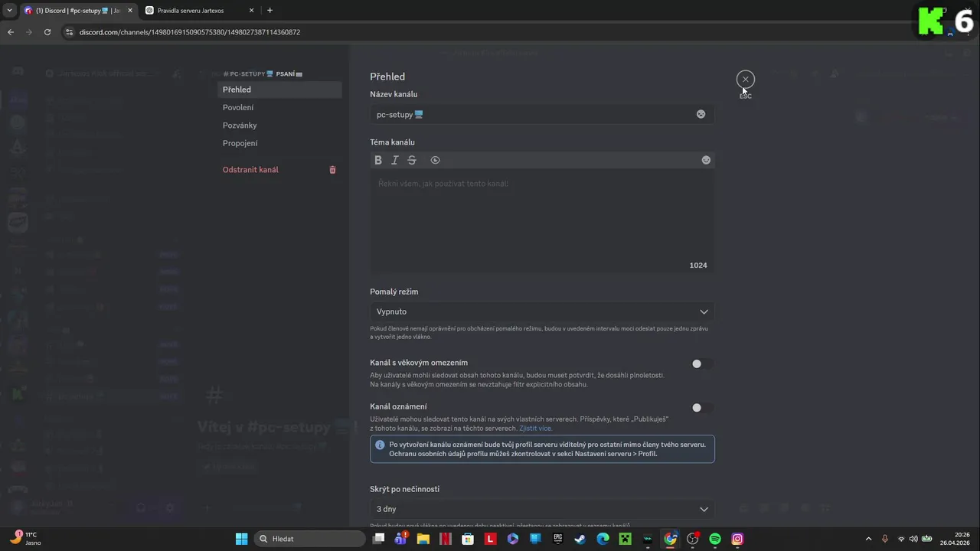Launch Steam from the taskbar
The width and height of the screenshot is (980, 551).
pyautogui.click(x=580, y=539)
